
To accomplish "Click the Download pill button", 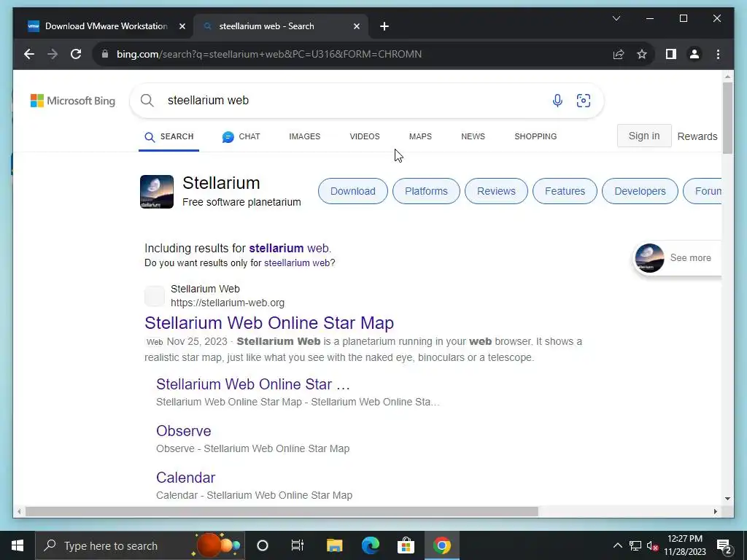I will (x=353, y=192).
